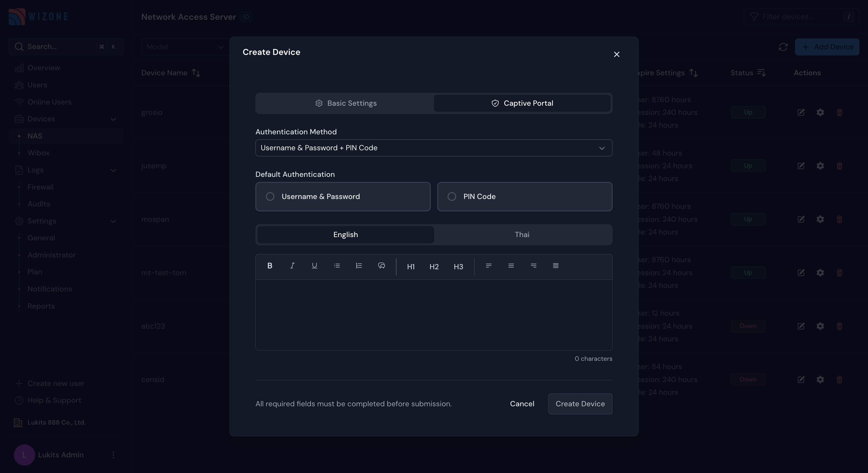Viewport: 868px width, 473px height.
Task: Center align the editor text
Action: tap(511, 266)
